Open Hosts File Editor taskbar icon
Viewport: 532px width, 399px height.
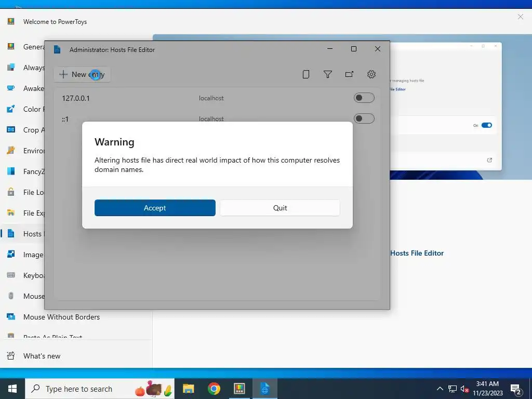[x=264, y=389]
